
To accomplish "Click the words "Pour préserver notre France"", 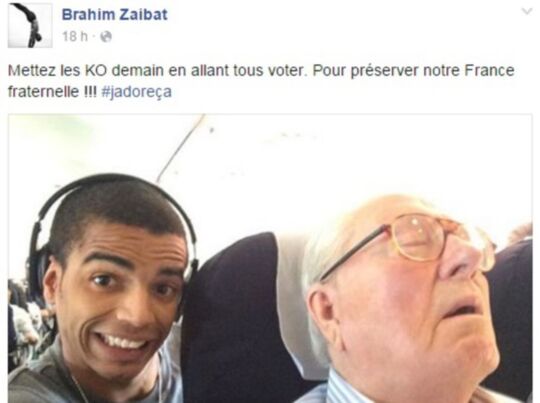I will point(413,71).
